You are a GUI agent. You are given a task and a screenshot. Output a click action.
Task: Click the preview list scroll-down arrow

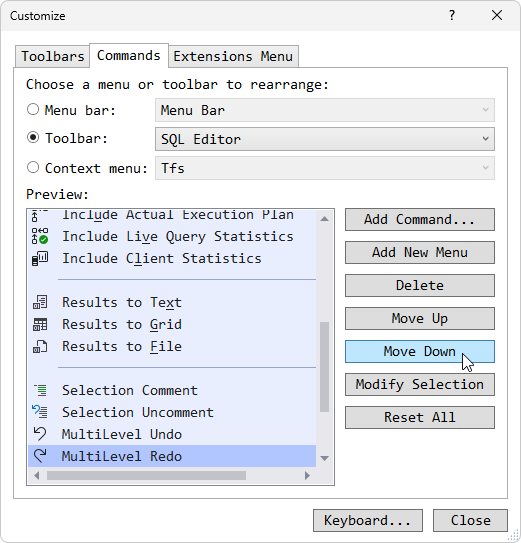click(x=325, y=458)
